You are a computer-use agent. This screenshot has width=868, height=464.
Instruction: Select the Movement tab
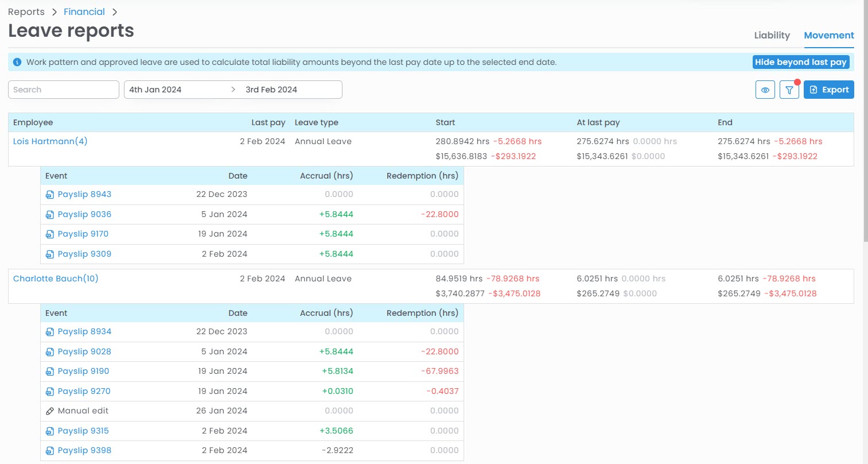[x=828, y=36]
